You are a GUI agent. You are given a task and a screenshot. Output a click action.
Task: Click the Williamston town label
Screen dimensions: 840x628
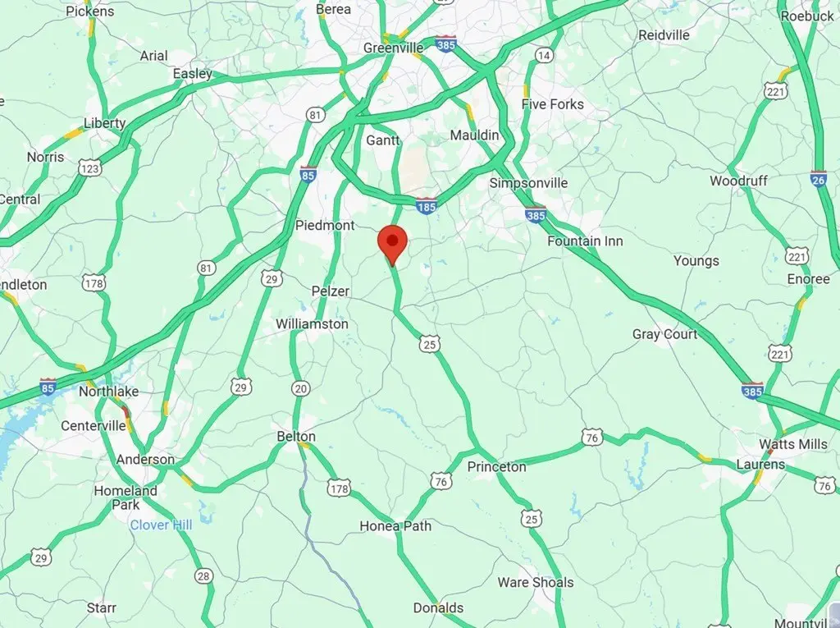click(312, 324)
